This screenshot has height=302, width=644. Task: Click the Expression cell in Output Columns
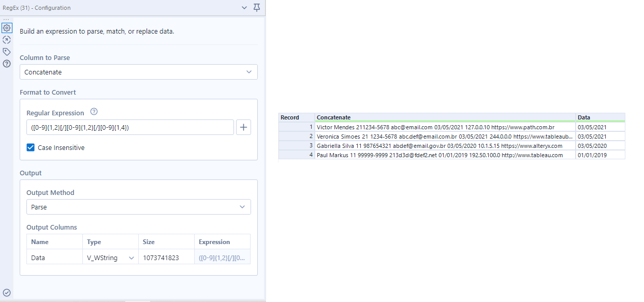(x=223, y=258)
